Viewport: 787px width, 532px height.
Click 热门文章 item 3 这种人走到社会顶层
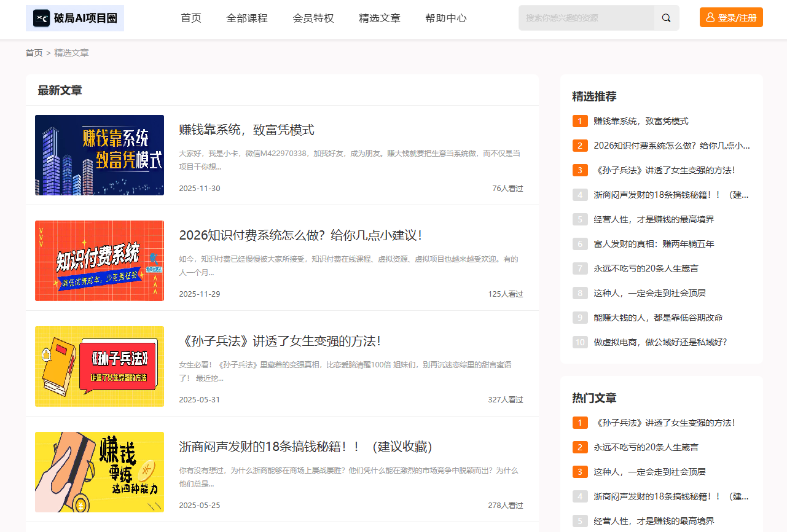coord(649,472)
